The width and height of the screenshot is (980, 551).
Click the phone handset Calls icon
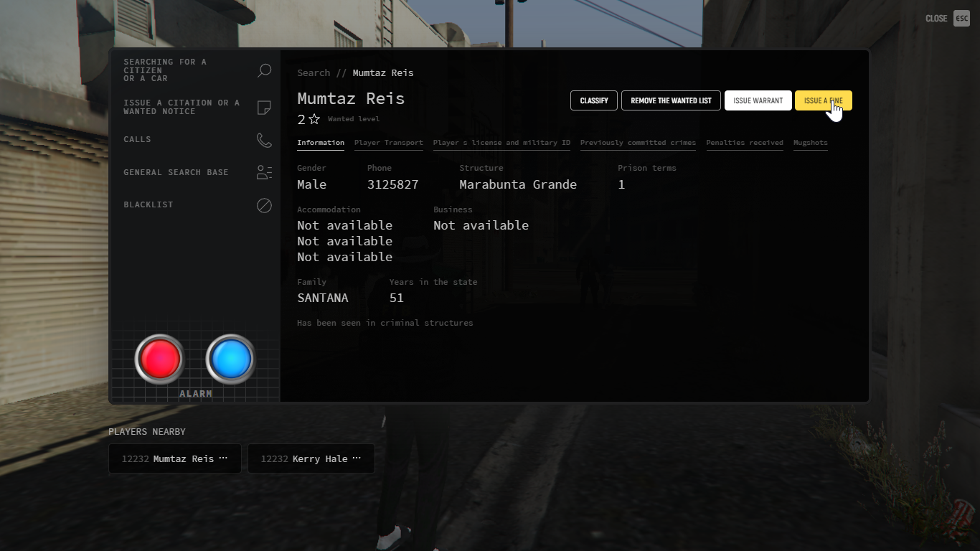264,140
